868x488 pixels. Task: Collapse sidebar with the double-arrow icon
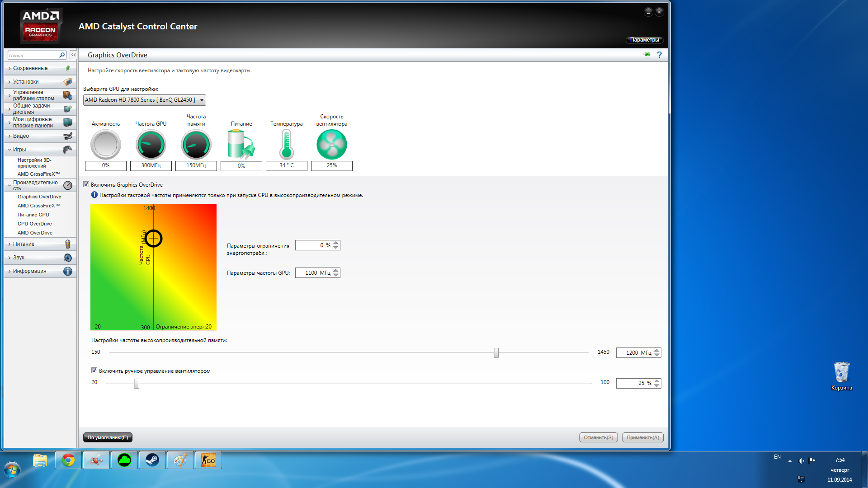[73, 55]
